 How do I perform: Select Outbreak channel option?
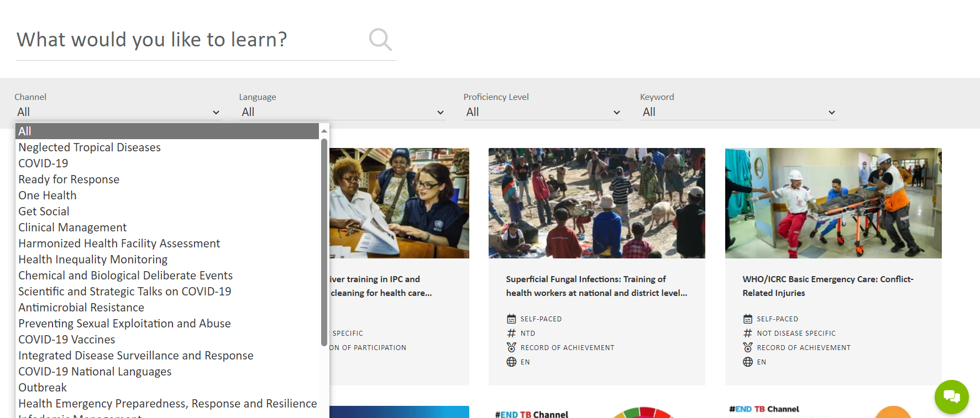click(x=167, y=388)
